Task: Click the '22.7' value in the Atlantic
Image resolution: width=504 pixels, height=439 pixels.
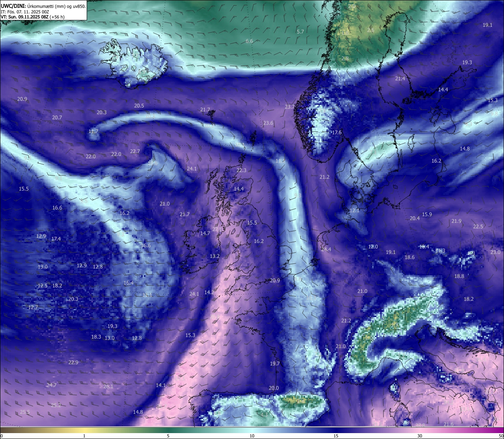Action: click(135, 152)
